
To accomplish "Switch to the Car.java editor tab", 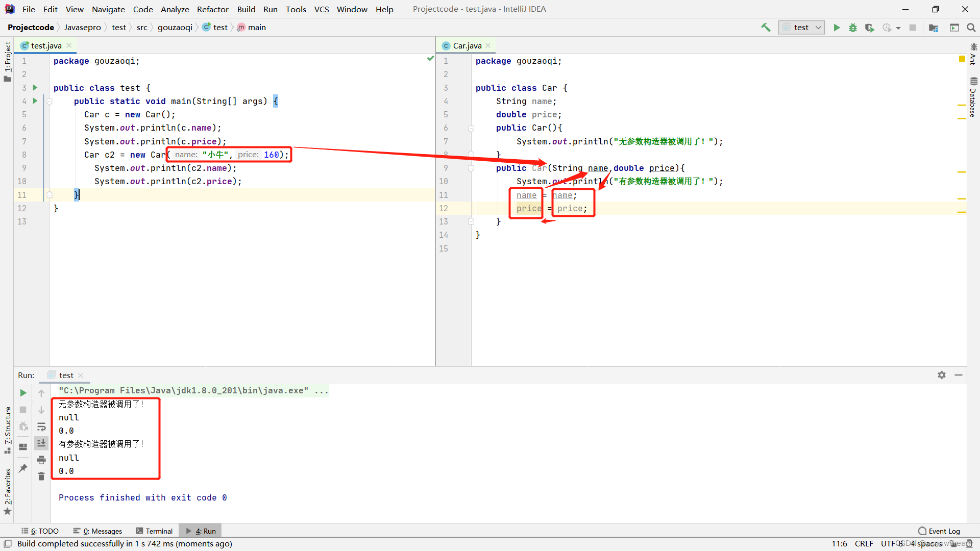I will point(467,45).
